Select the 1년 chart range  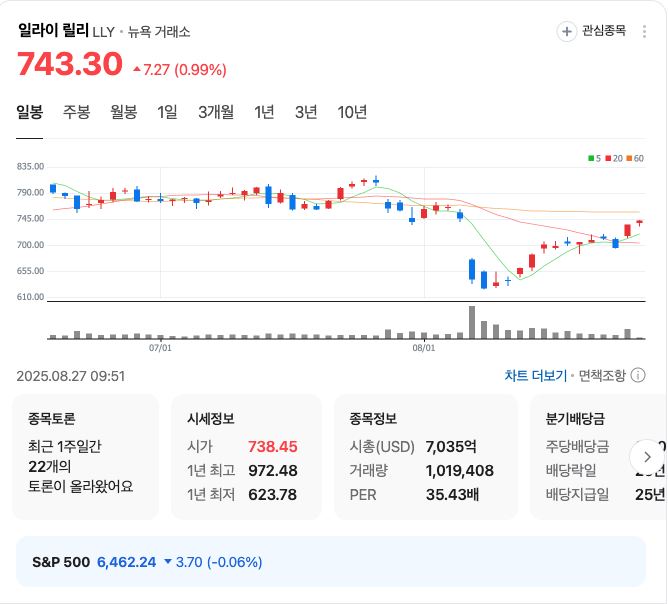(264, 112)
